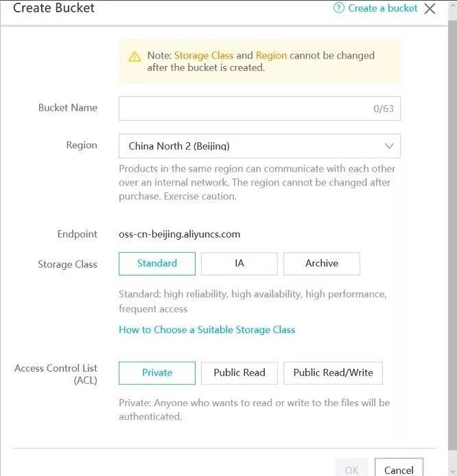Image resolution: width=457 pixels, height=476 pixels.
Task: Click the yellow warning triangle icon
Action: click(x=134, y=56)
